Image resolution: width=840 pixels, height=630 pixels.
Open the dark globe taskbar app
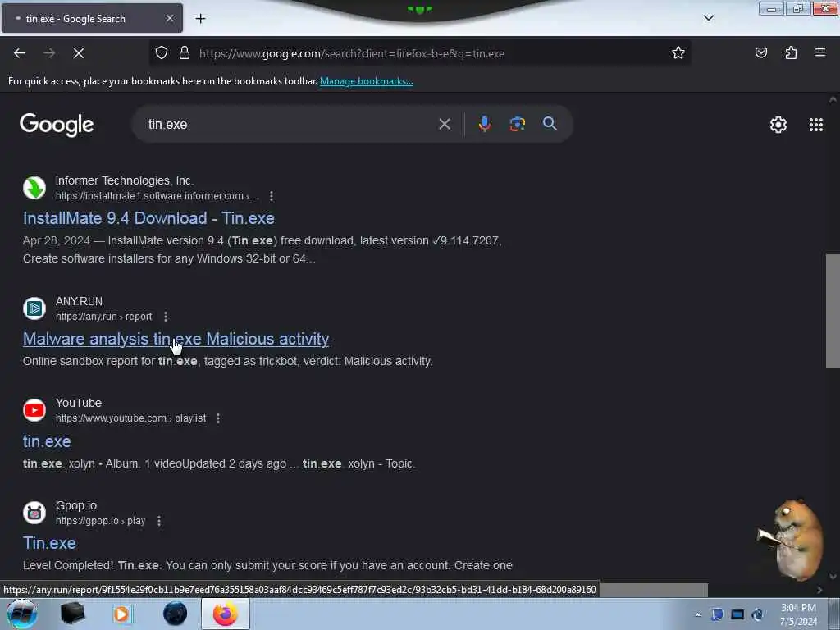pyautogui.click(x=176, y=614)
